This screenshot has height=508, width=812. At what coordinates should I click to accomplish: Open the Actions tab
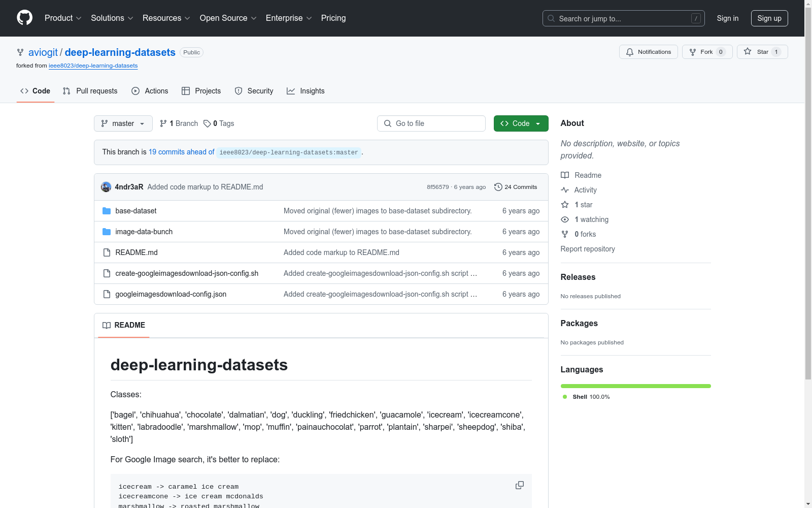pos(150,91)
